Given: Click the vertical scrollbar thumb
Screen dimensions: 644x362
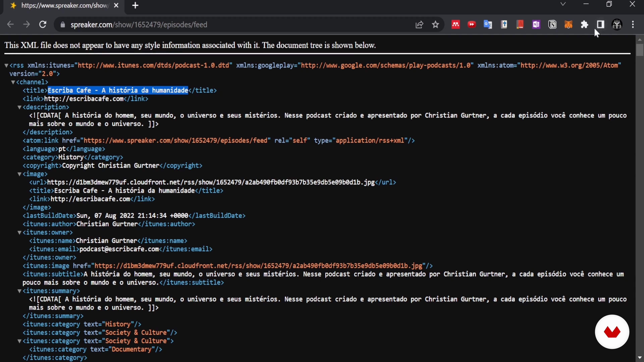Looking at the screenshot, I should 639,50.
